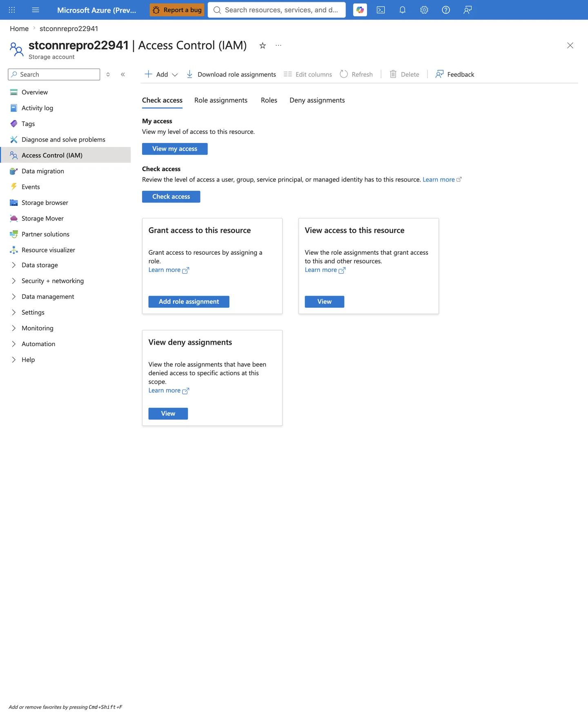This screenshot has height=712, width=588.
Task: Click the Report a bug button
Action: pyautogui.click(x=177, y=10)
